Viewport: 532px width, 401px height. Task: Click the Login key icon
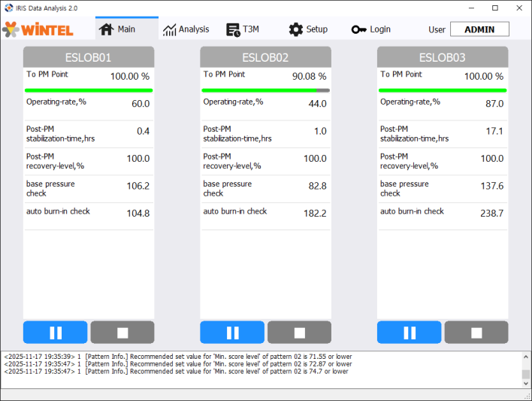[x=359, y=29]
